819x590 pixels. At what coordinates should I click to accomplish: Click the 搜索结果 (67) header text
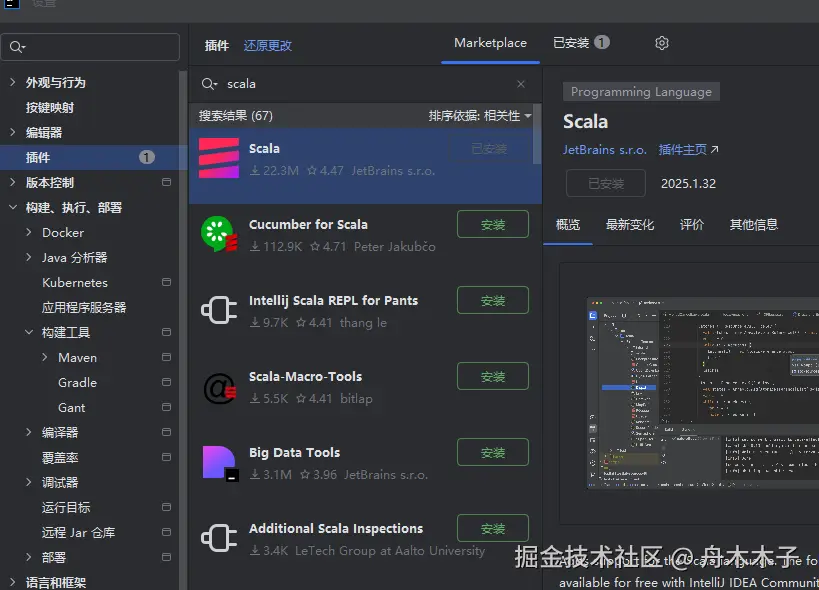pyautogui.click(x=236, y=116)
